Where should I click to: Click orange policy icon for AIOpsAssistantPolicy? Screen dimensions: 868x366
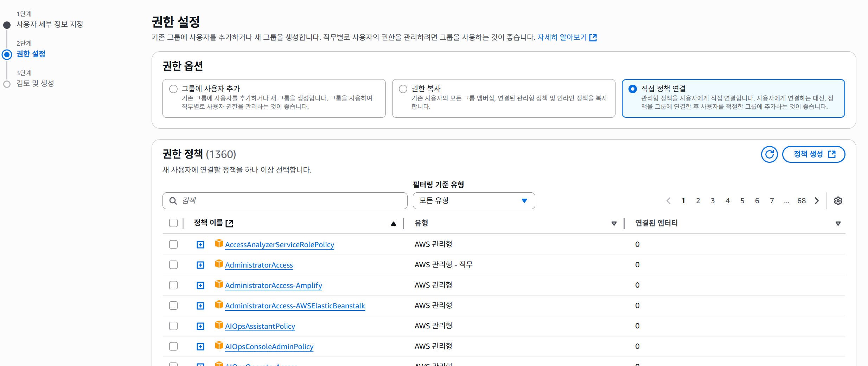219,325
